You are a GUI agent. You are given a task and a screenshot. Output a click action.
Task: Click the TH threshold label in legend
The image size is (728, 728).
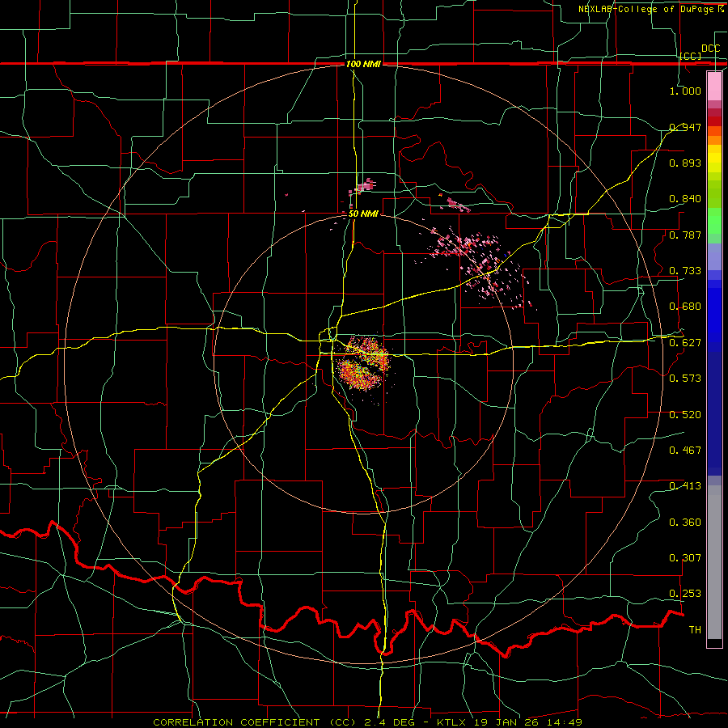[x=695, y=630]
